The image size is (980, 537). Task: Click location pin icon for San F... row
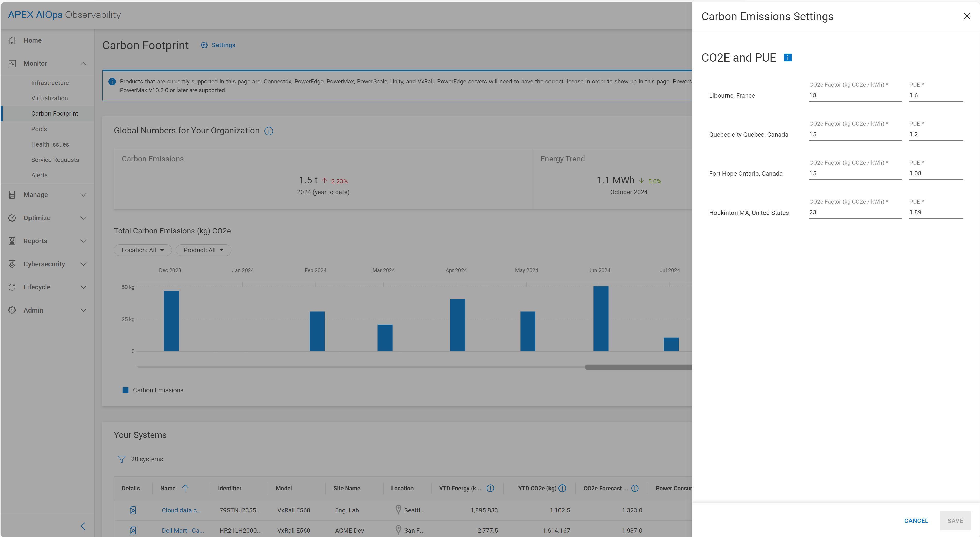pyautogui.click(x=398, y=530)
